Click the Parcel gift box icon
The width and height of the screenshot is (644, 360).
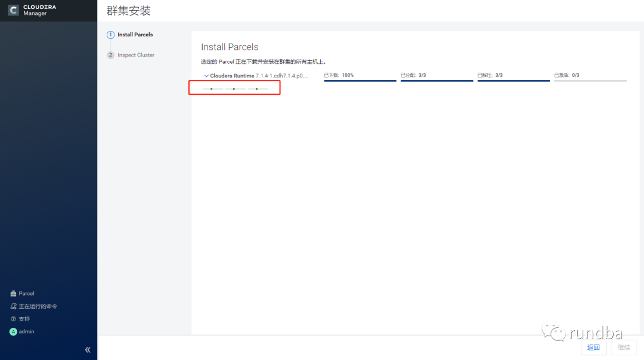[13, 293]
